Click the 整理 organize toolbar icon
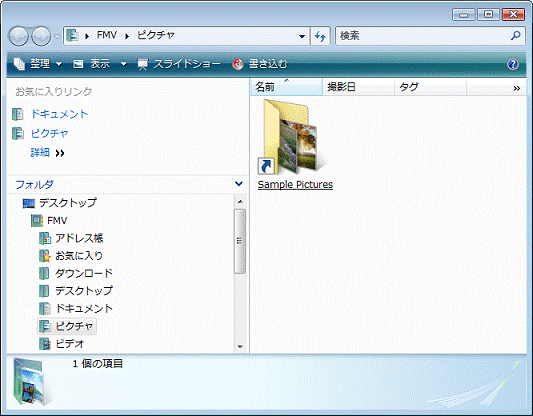533x416 pixels. 19,64
